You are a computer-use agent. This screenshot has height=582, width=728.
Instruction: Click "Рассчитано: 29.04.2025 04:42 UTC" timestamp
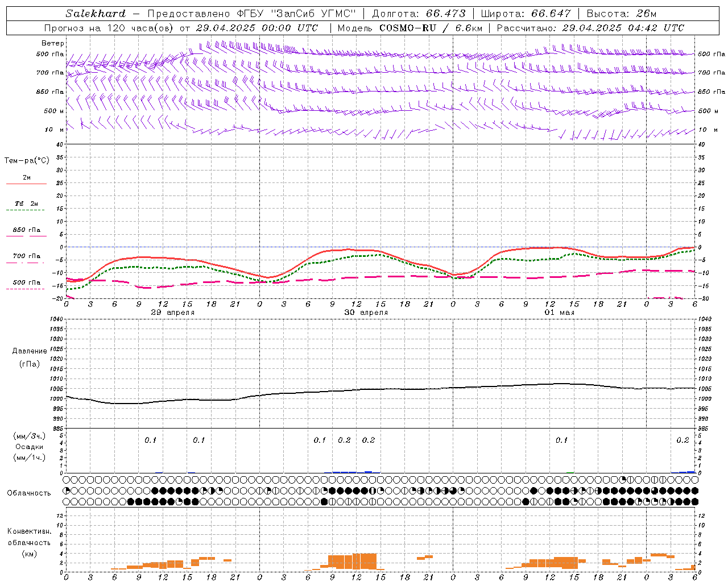point(590,28)
